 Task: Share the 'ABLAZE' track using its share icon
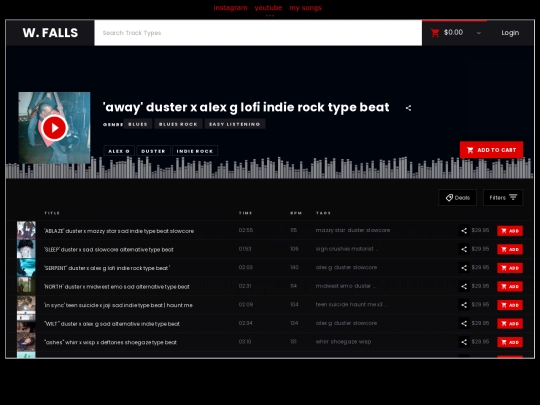464,231
